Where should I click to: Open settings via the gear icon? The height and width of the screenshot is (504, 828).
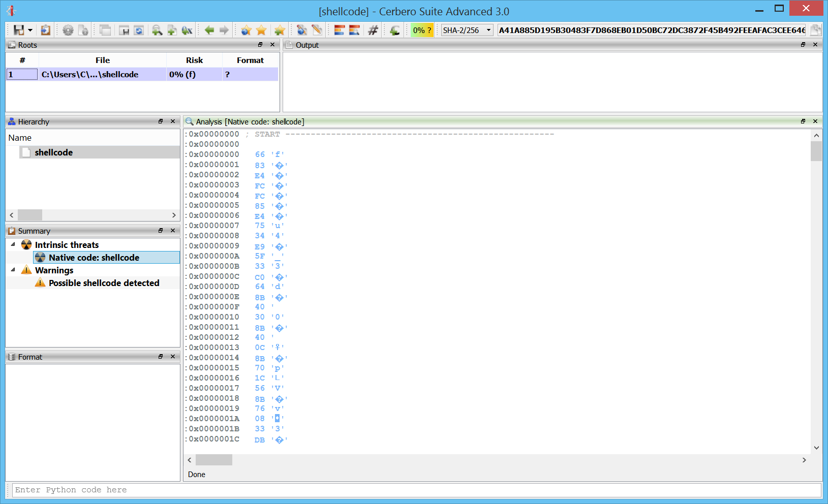68,30
